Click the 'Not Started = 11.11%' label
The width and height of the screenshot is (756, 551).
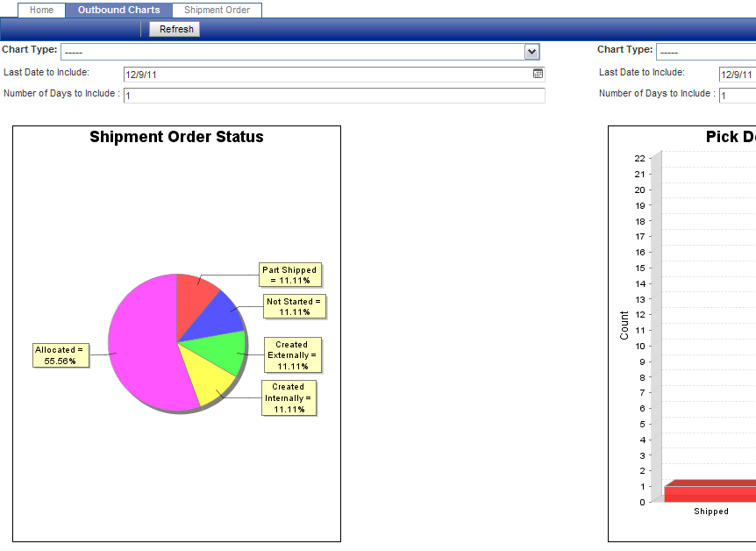294,306
